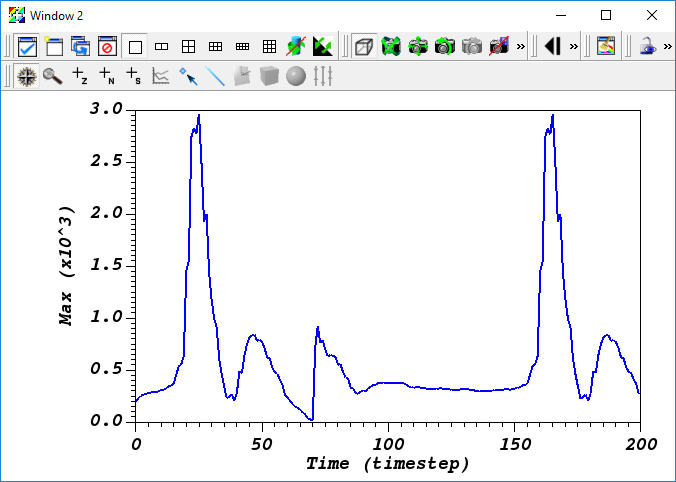Image resolution: width=676 pixels, height=482 pixels.
Task: Expand the lock toolbar overflow chevron at far right
Action: (667, 46)
